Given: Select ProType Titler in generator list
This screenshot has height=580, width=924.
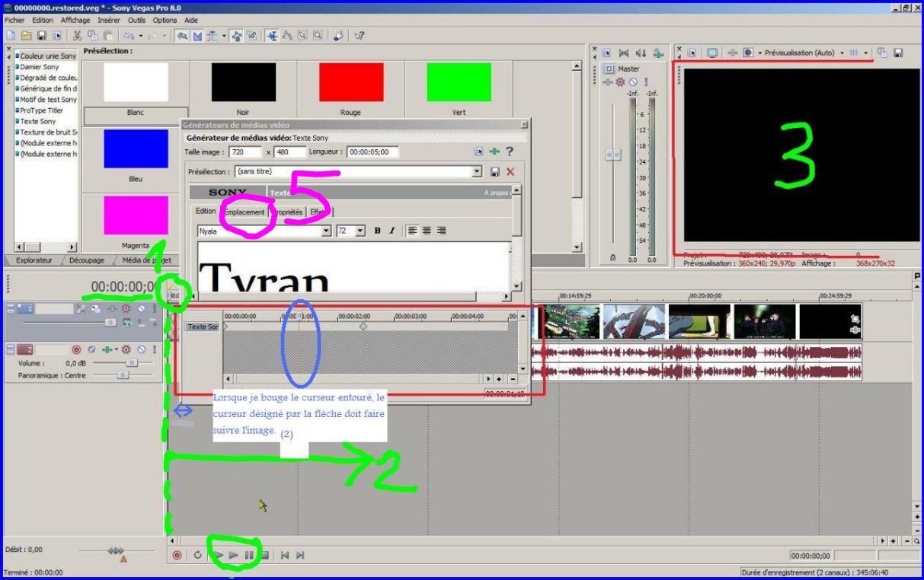Looking at the screenshot, I should 41,110.
